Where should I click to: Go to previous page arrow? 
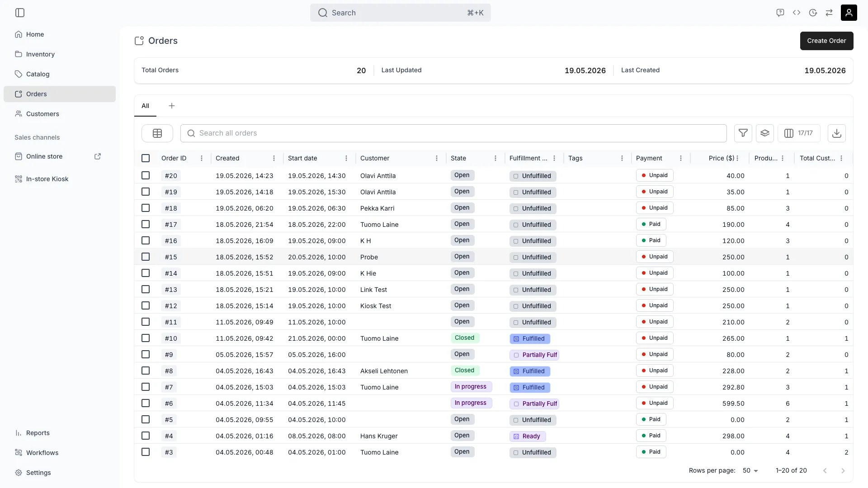click(825, 470)
